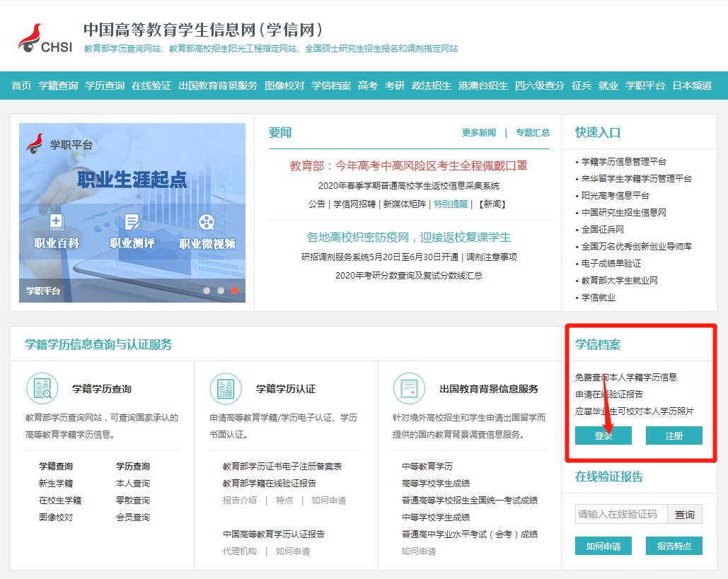Image resolution: width=728 pixels, height=579 pixels.
Task: Go to 首页 in navigation bar
Action: pos(21,86)
